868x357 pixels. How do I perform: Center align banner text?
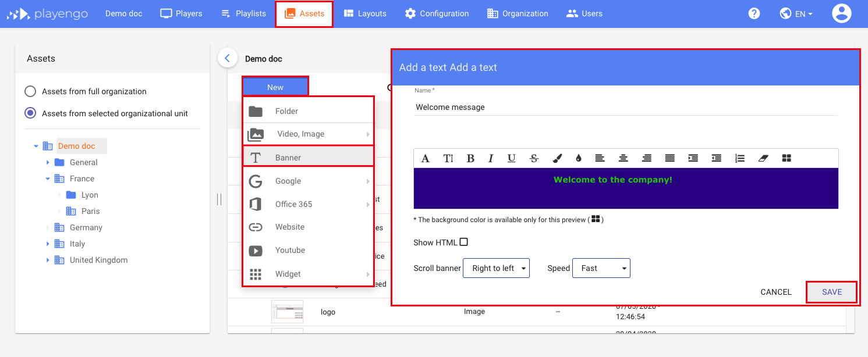[x=623, y=158]
